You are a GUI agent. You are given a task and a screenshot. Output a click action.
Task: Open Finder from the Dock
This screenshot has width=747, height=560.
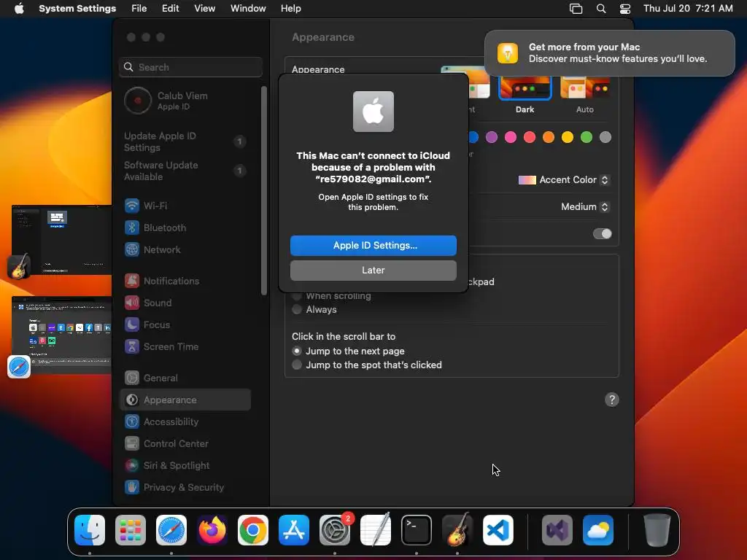(90, 530)
